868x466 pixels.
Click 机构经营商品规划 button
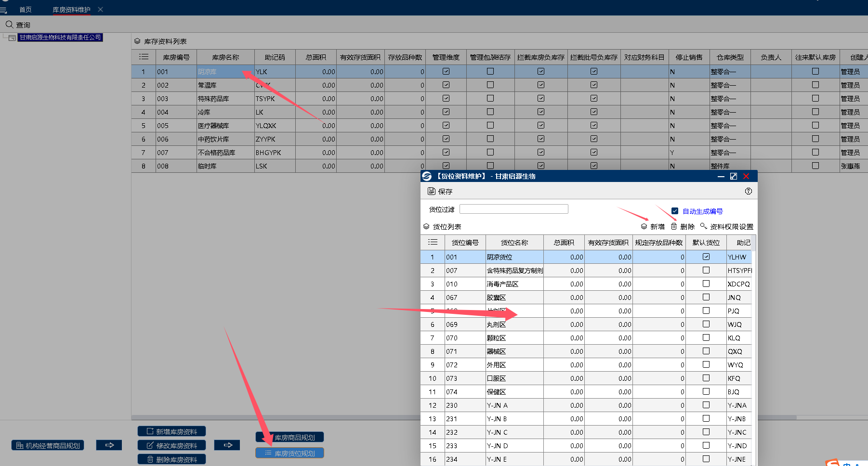coord(48,445)
